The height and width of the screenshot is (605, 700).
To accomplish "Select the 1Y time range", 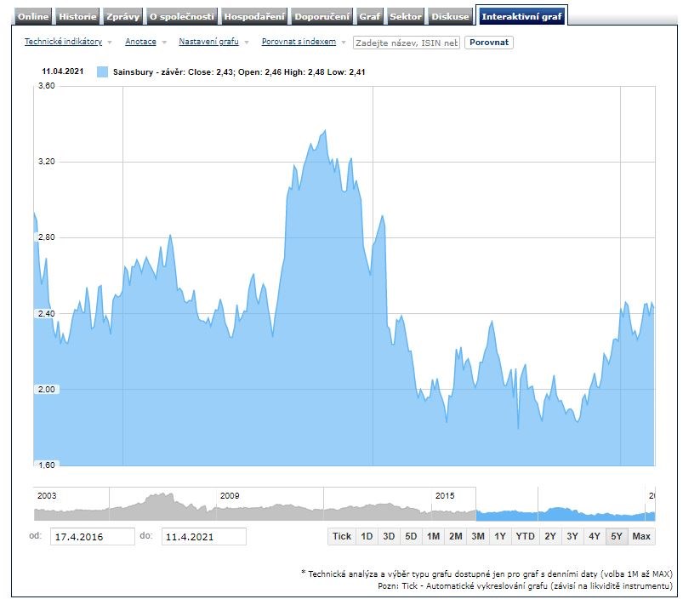I will pos(500,536).
